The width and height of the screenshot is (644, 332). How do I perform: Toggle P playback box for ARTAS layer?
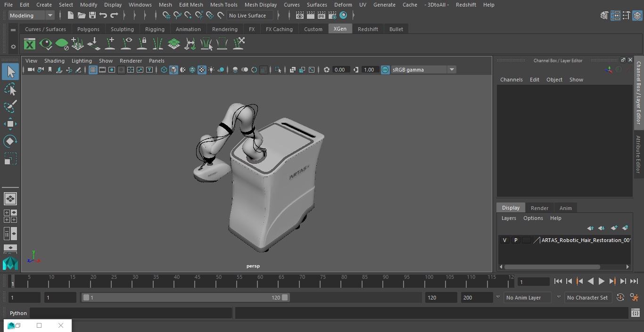[516, 240]
